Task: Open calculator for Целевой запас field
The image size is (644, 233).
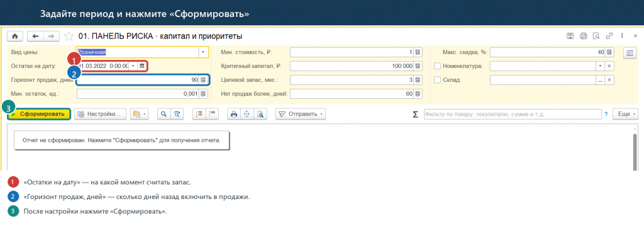Action: (x=418, y=80)
